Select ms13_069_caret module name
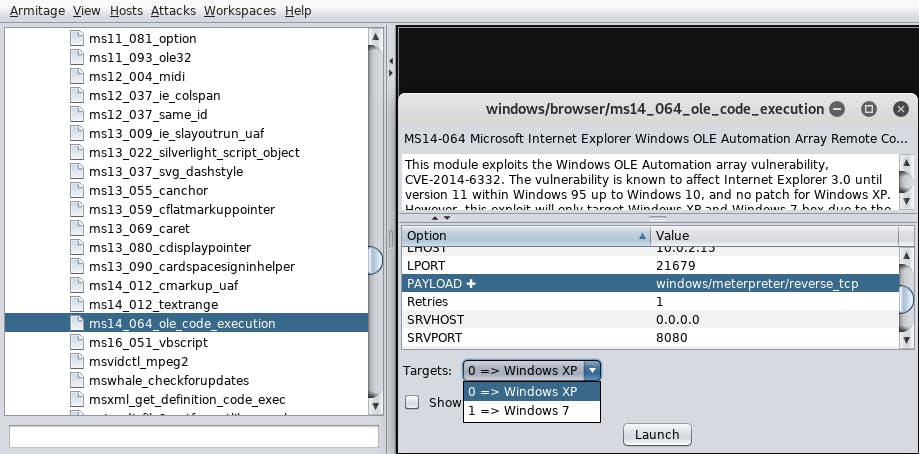919x454 pixels. 139,228
